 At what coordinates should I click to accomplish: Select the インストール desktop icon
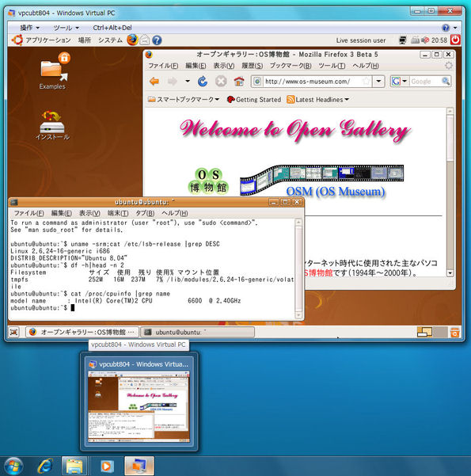click(52, 125)
